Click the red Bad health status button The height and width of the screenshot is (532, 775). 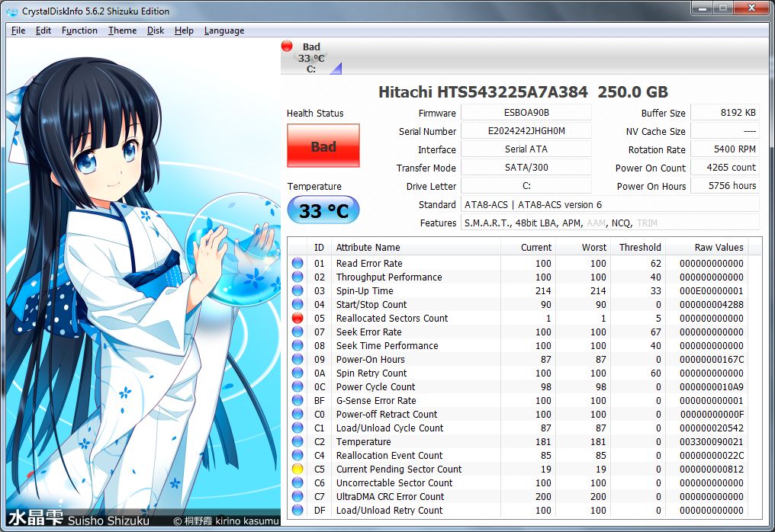pyautogui.click(x=323, y=146)
